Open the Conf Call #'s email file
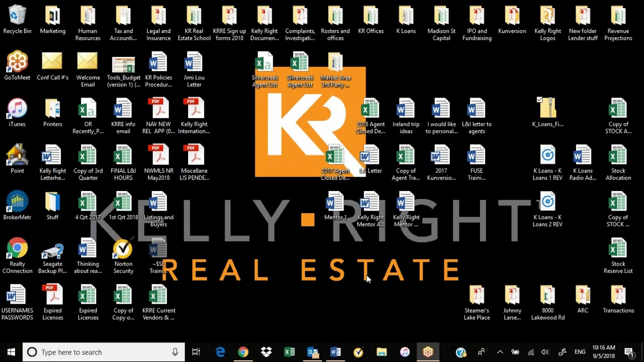This screenshot has height=362, width=644. pos(52,66)
